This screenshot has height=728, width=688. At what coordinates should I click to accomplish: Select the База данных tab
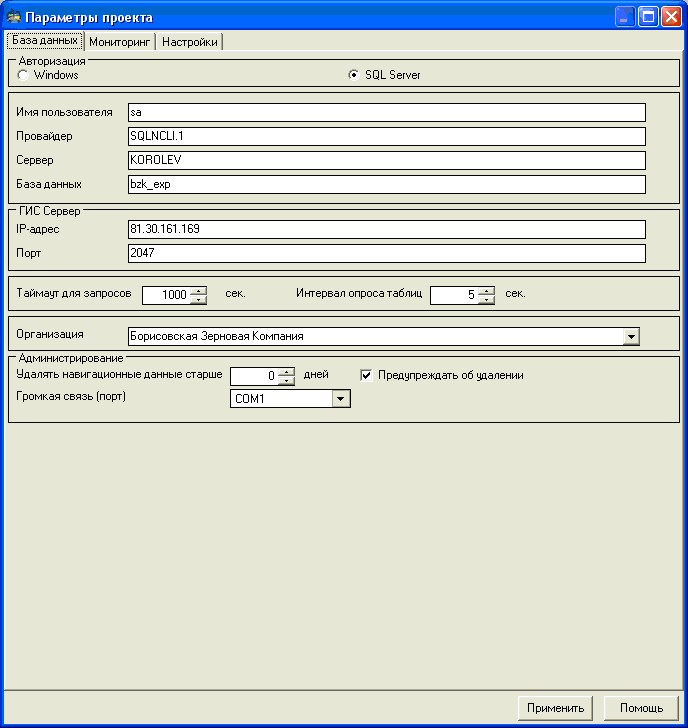click(x=44, y=41)
